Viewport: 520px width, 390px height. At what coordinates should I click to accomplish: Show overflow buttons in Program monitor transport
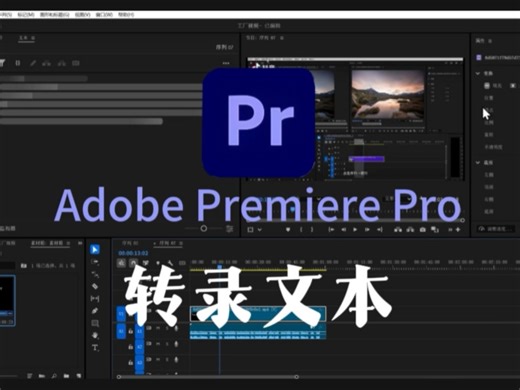pyautogui.click(x=450, y=230)
